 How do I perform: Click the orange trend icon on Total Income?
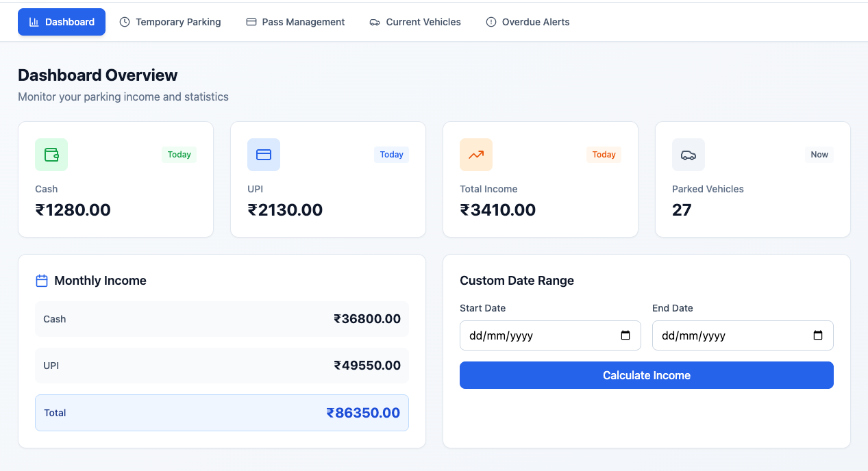coord(476,155)
